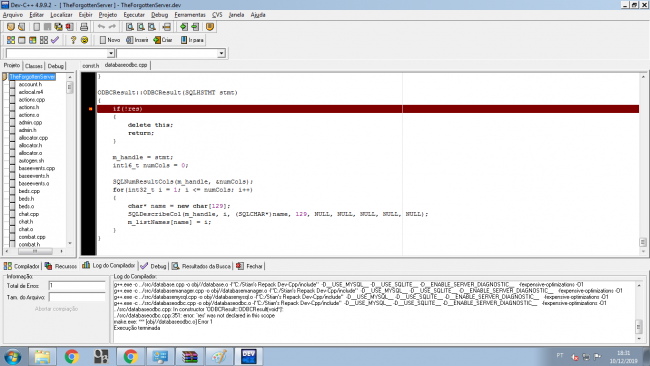650x366 pixels.
Task: Open the Recursos bottom tab
Action: tap(61, 266)
